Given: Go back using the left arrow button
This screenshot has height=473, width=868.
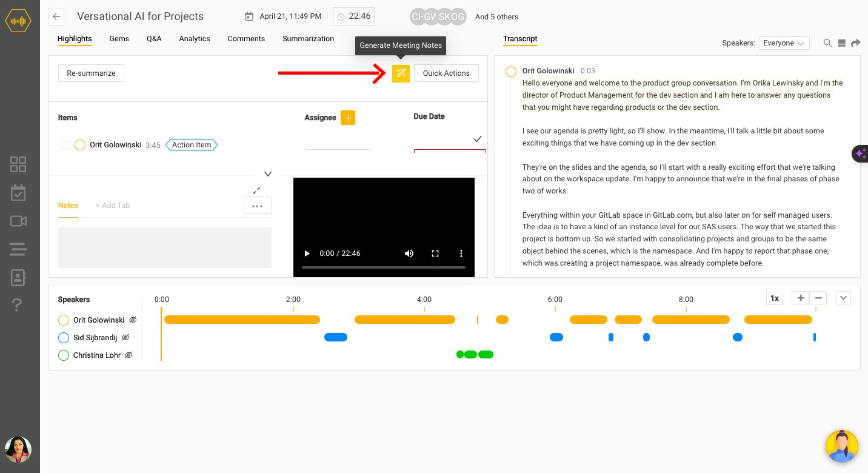Looking at the screenshot, I should pos(56,16).
